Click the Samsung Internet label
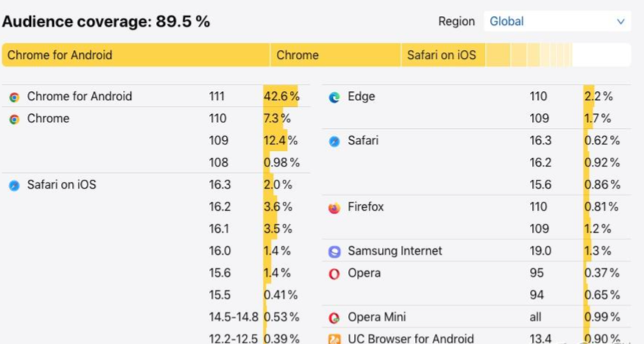 (394, 250)
